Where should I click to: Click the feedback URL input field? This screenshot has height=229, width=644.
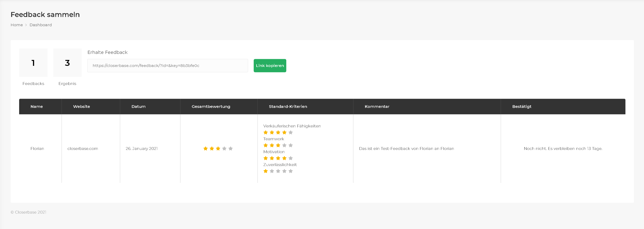click(x=167, y=66)
